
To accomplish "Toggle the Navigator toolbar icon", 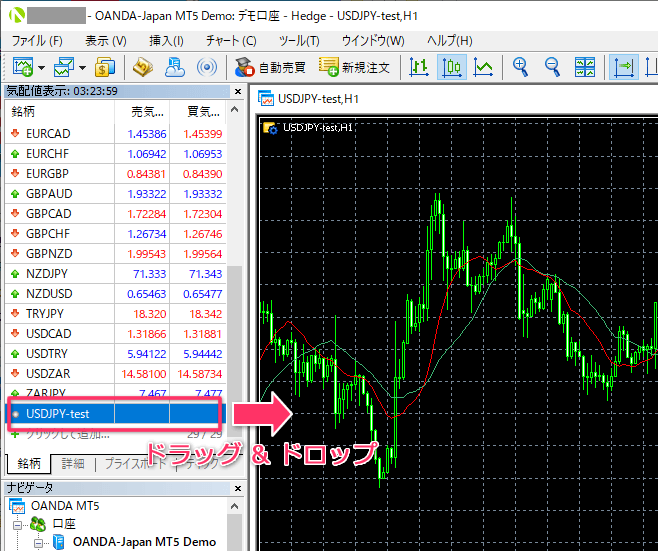I will tap(175, 67).
